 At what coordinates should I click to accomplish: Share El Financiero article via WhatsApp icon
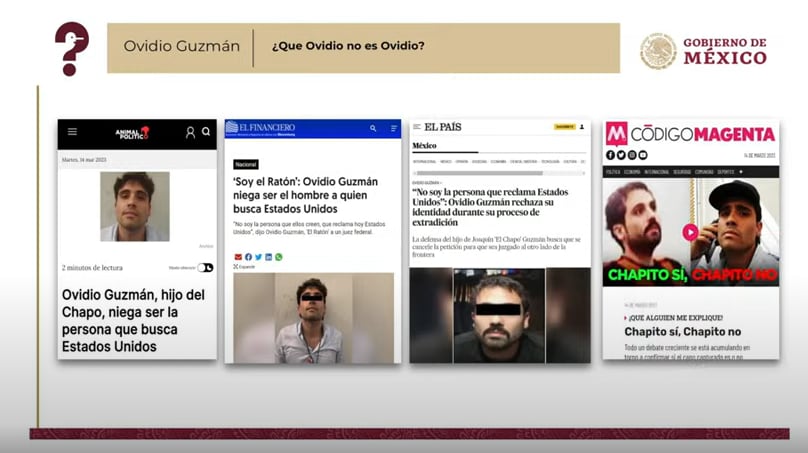pyautogui.click(x=279, y=257)
